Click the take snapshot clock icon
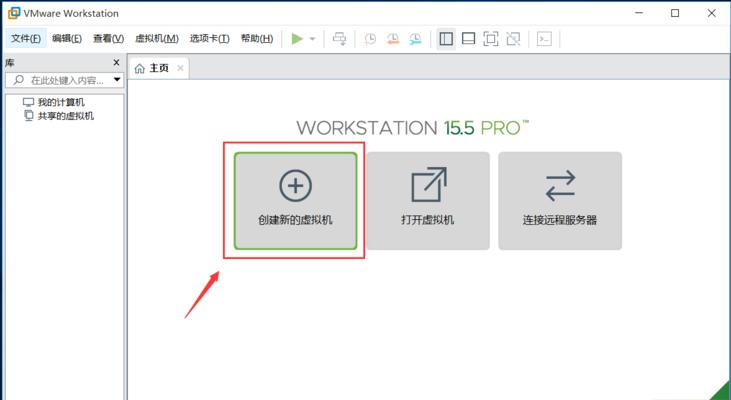The image size is (731, 400). pyautogui.click(x=370, y=39)
